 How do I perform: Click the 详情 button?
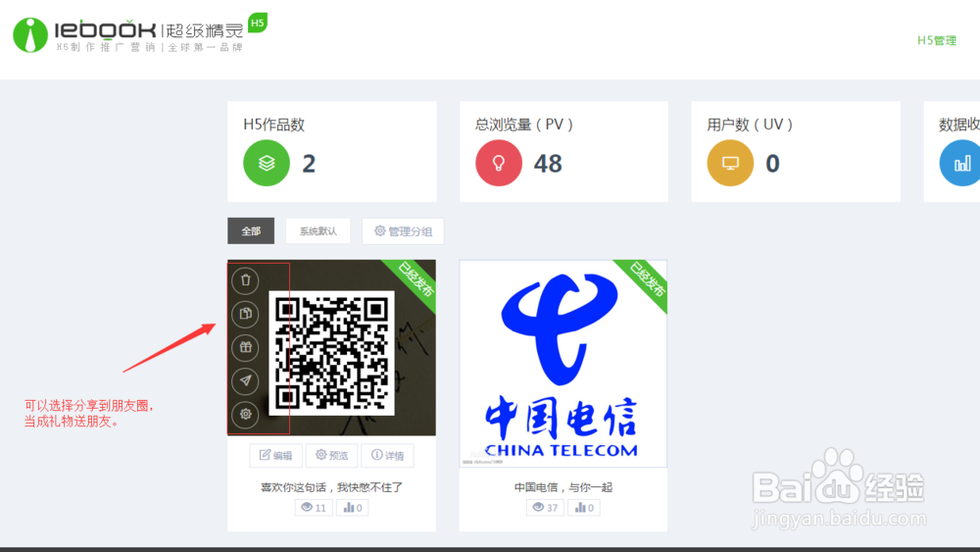click(x=387, y=455)
